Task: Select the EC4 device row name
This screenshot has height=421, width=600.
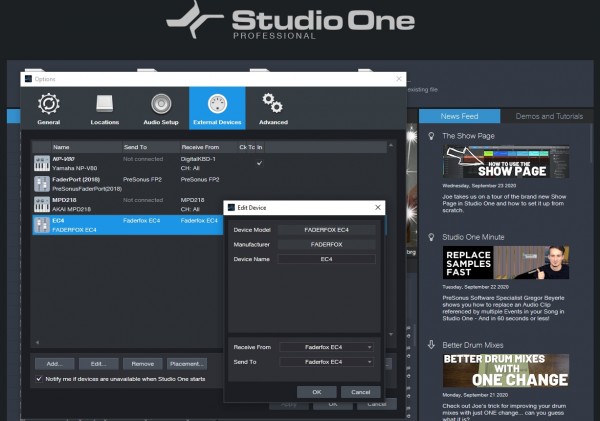Action: pyautogui.click(x=58, y=221)
